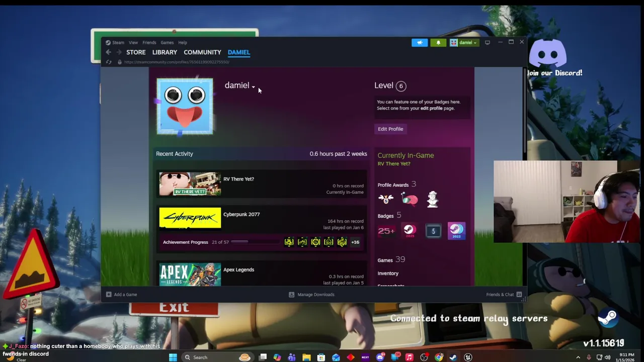Click the forward navigation arrow in Steam
Screen dimensions: 644x362
click(119, 52)
